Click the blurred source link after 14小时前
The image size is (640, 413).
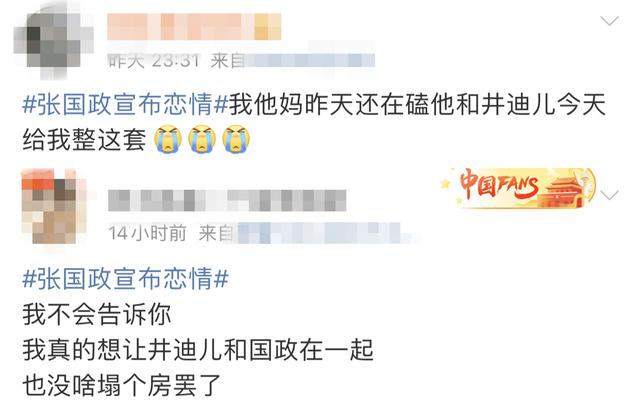pos(324,233)
